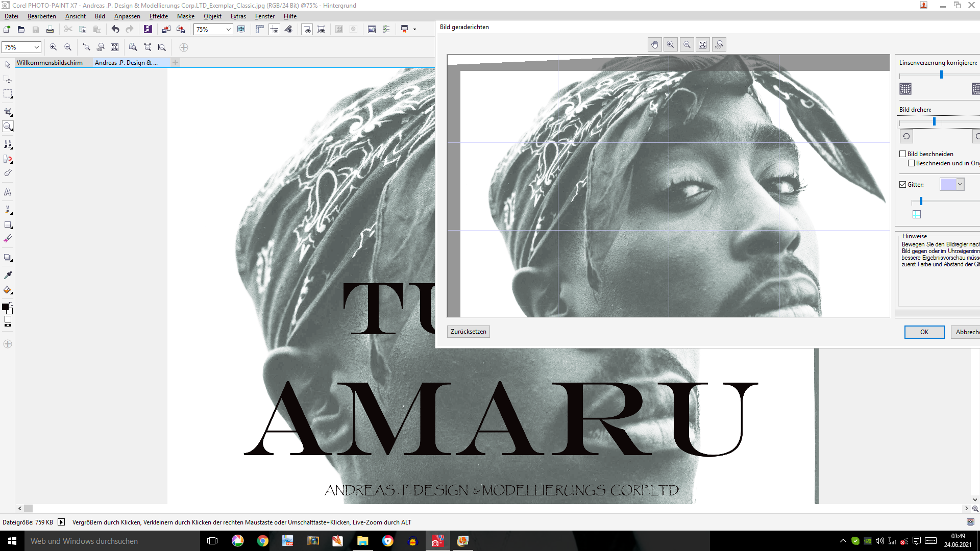Select the Mask Transform tool
This screenshot has height=551, width=980.
click(8, 80)
